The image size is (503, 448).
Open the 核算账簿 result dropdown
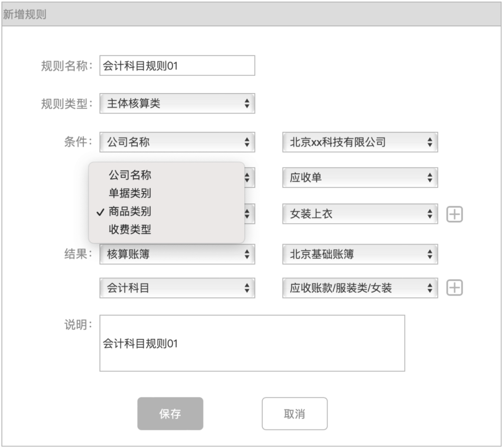point(177,254)
